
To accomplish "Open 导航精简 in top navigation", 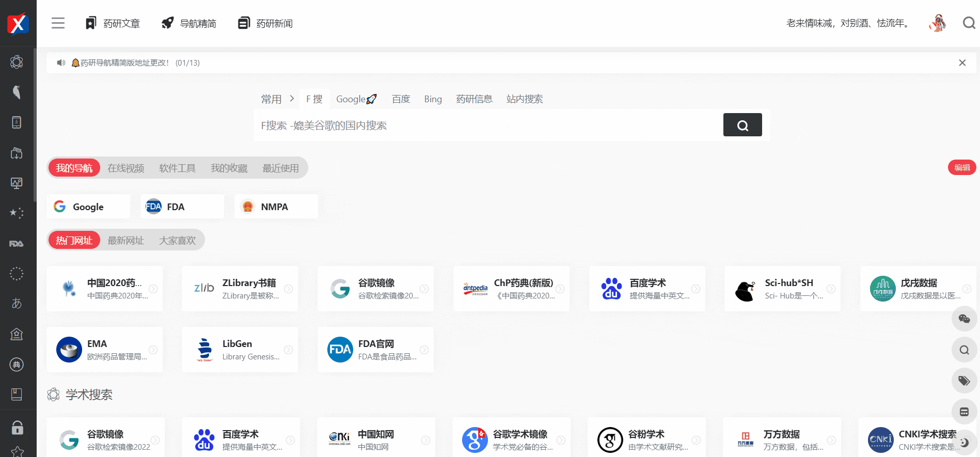I will coord(189,23).
